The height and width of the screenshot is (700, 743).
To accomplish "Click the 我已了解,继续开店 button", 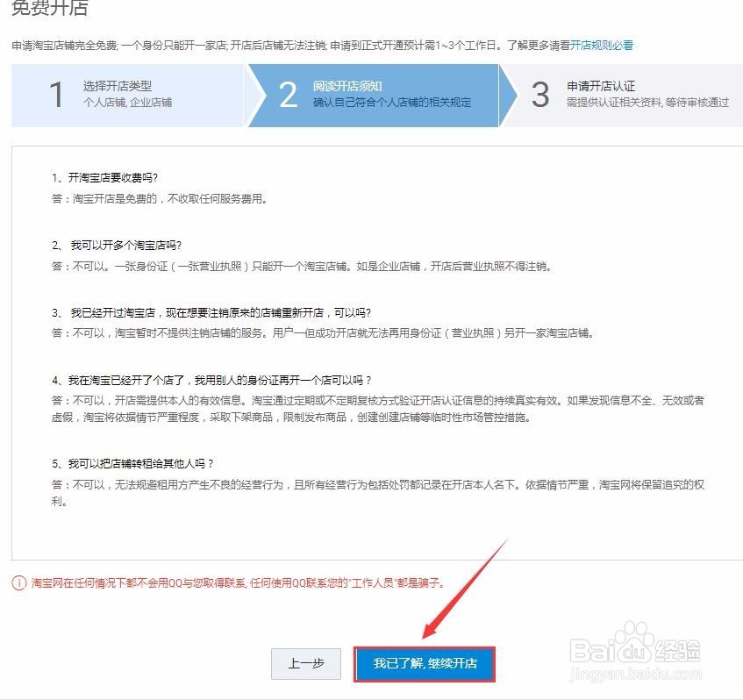I will pos(425,663).
